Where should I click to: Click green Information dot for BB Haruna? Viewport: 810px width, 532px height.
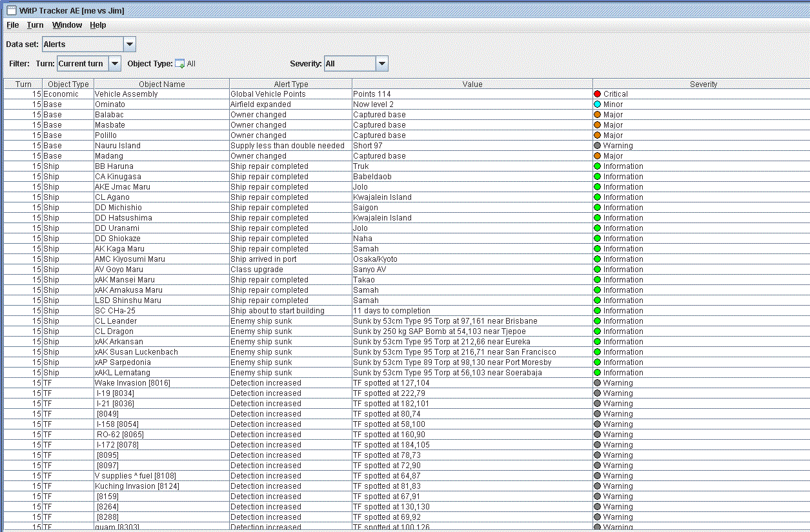(x=597, y=166)
